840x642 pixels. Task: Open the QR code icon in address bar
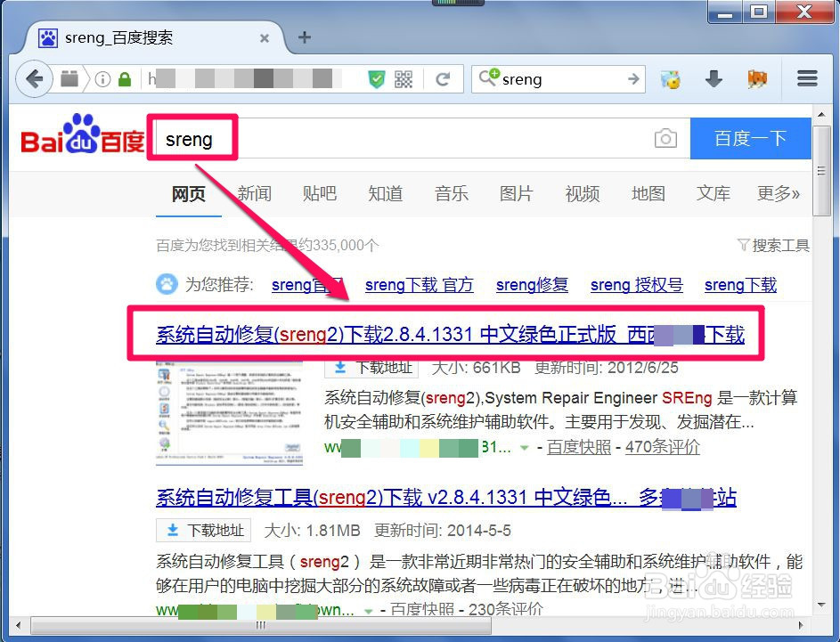coord(404,80)
